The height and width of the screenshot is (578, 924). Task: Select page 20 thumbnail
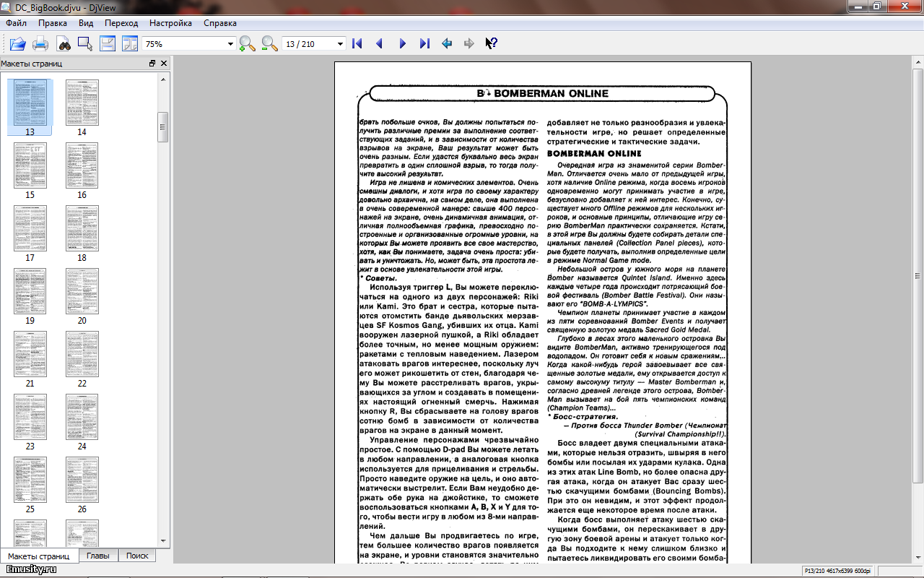(82, 296)
